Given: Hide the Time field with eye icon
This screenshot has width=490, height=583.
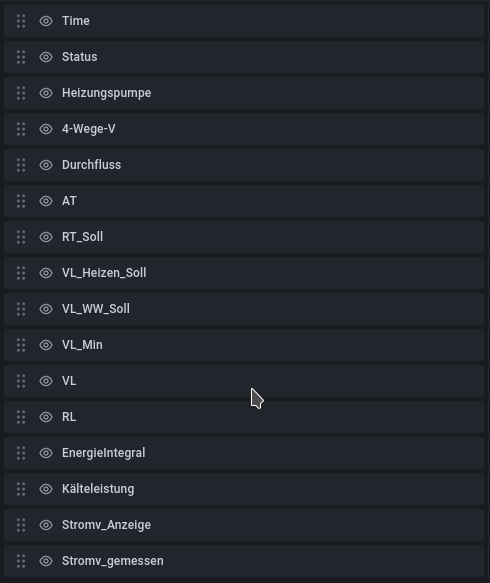Looking at the screenshot, I should click(46, 21).
